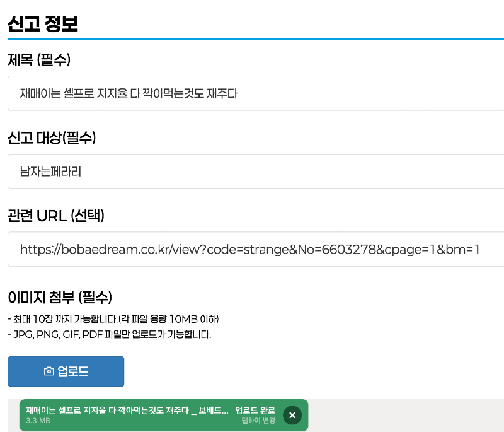Click the JPG, PNG, GIF, PDF note
Image resolution: width=504 pixels, height=432 pixels.
click(x=109, y=334)
